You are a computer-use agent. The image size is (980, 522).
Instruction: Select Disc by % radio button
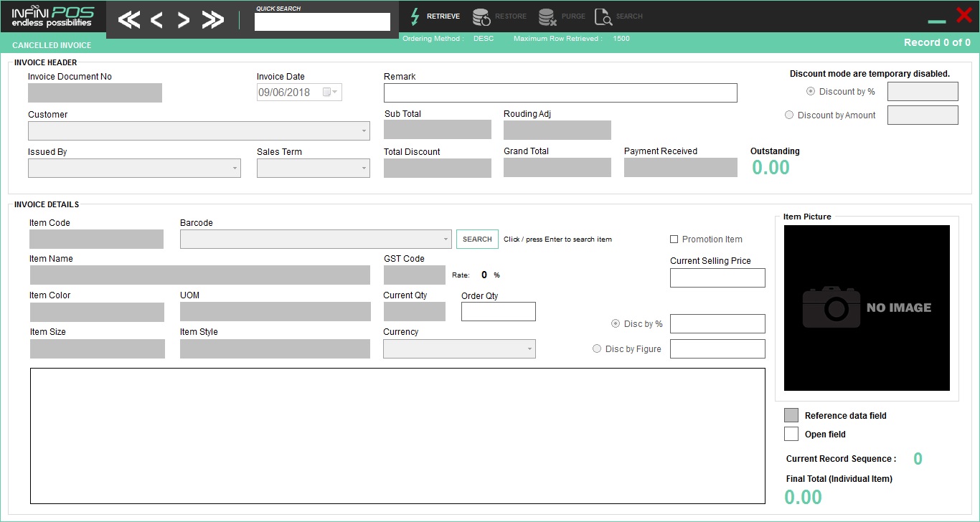tap(616, 323)
